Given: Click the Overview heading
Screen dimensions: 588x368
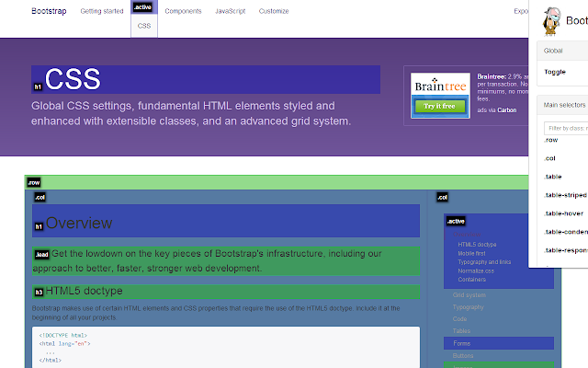Looking at the screenshot, I should pos(79,223).
